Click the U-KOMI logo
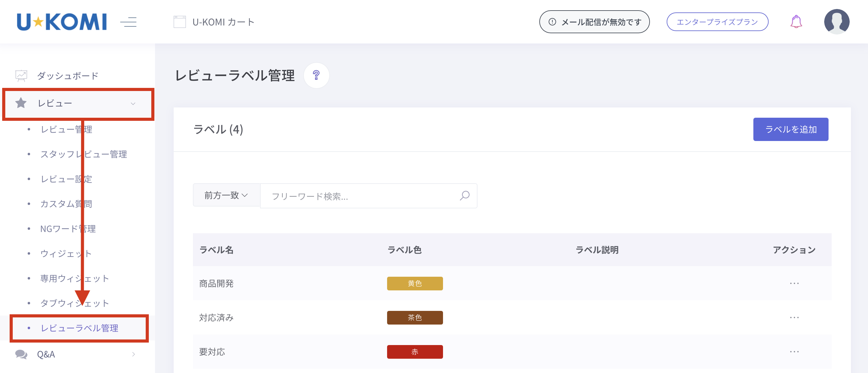The width and height of the screenshot is (868, 373). pos(62,22)
